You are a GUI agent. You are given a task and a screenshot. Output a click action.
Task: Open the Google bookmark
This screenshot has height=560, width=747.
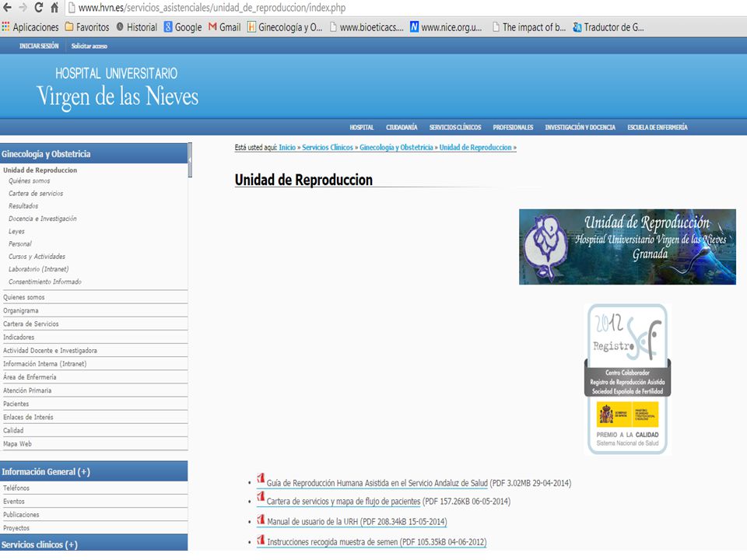(x=183, y=27)
